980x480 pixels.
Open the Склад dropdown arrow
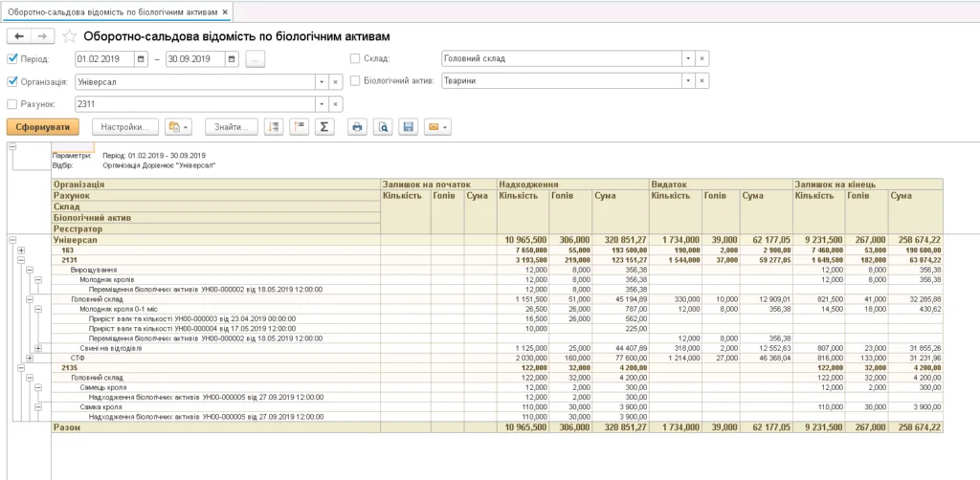[688, 58]
